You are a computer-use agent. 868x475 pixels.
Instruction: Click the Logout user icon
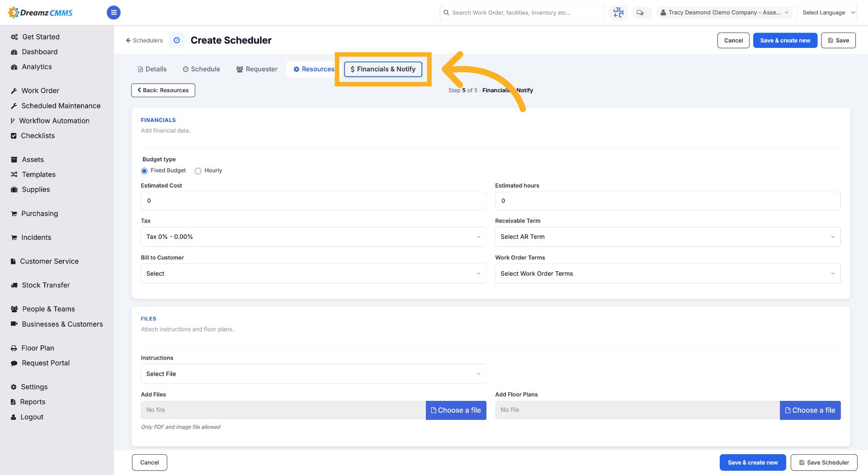pyautogui.click(x=14, y=417)
